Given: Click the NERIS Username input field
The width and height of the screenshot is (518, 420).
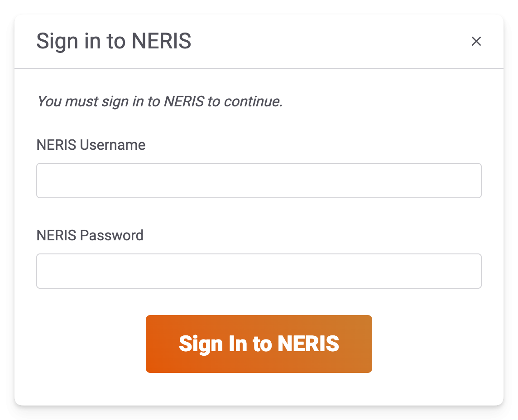Looking at the screenshot, I should coord(259,181).
